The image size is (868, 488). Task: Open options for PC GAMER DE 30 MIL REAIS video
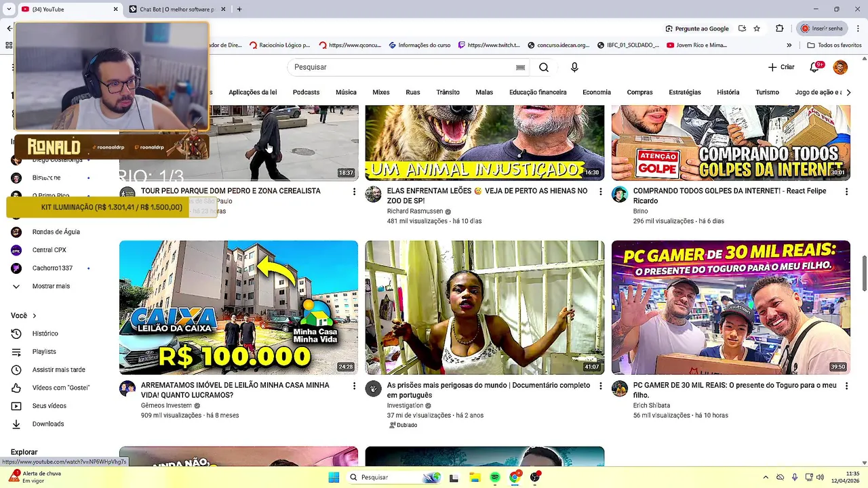(846, 386)
